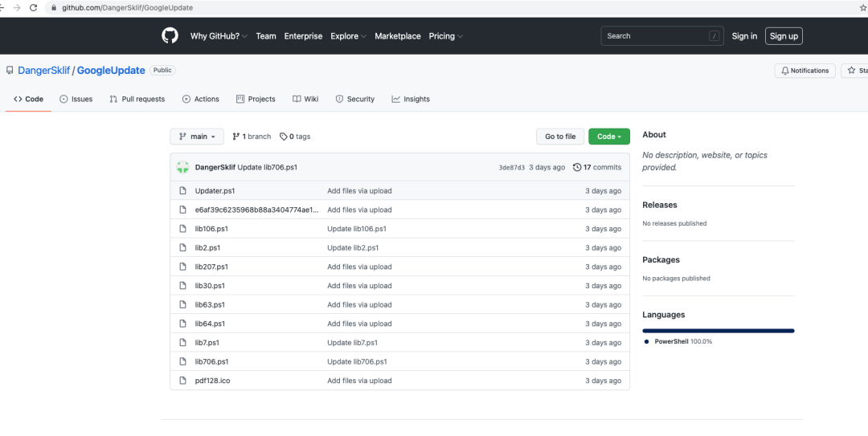Open the lib706.ps1 file name
The height and width of the screenshot is (436, 868).
pos(211,362)
